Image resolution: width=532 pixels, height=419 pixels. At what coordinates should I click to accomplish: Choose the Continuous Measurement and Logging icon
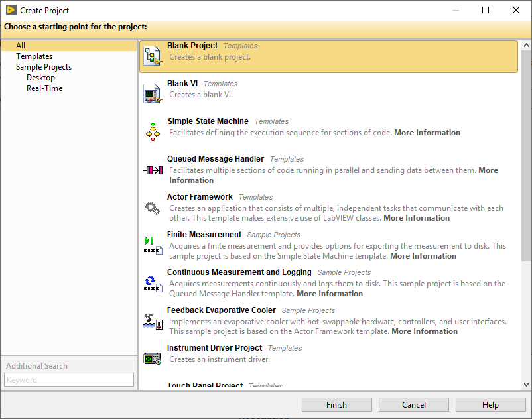click(x=153, y=284)
